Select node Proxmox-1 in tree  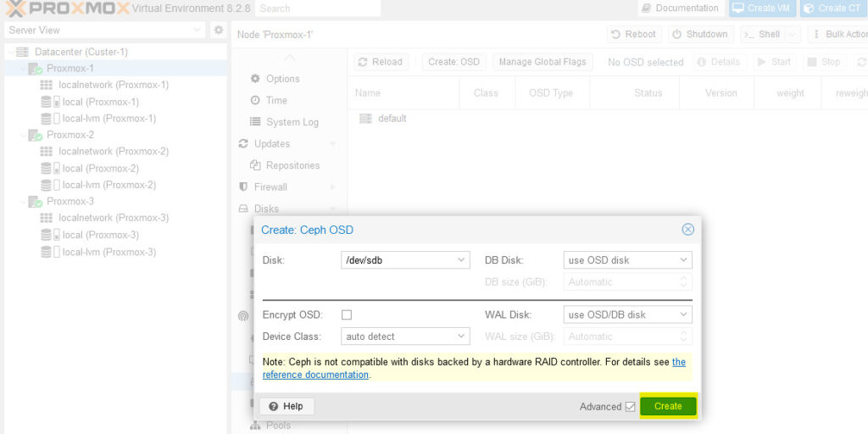tap(70, 69)
